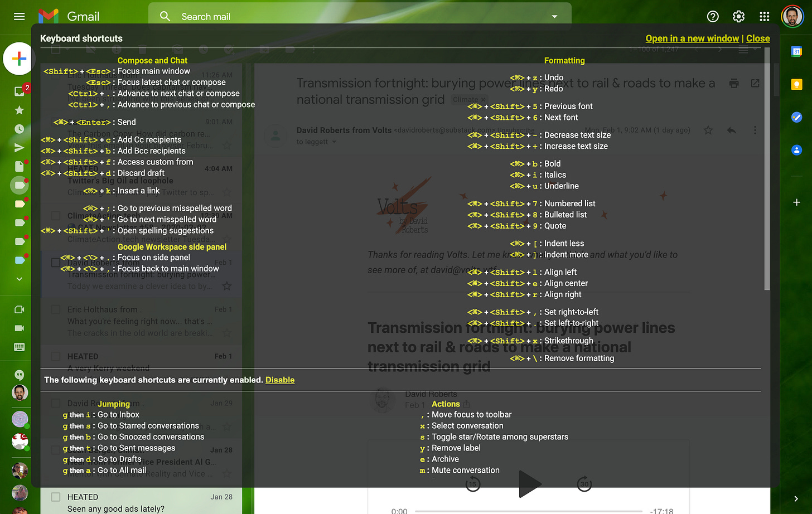Open Starred mail from the sidebar
This screenshot has height=514, width=812.
click(x=19, y=110)
